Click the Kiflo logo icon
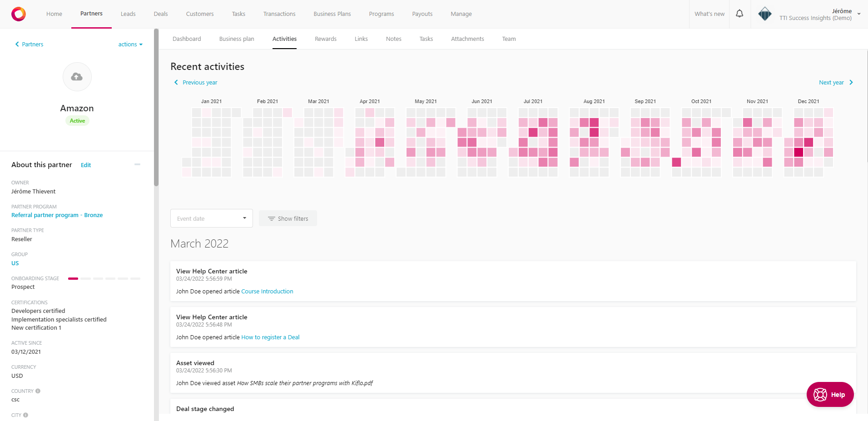This screenshot has width=868, height=421. [19, 14]
